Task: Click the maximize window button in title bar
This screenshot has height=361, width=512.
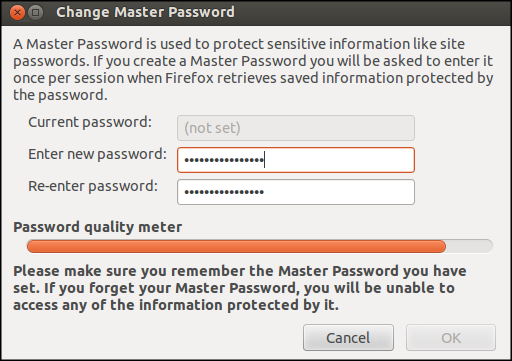Action: click(x=36, y=13)
